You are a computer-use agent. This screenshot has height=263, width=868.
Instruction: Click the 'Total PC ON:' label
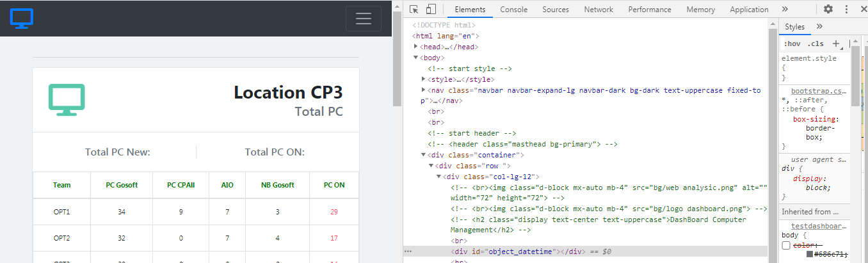click(x=275, y=152)
